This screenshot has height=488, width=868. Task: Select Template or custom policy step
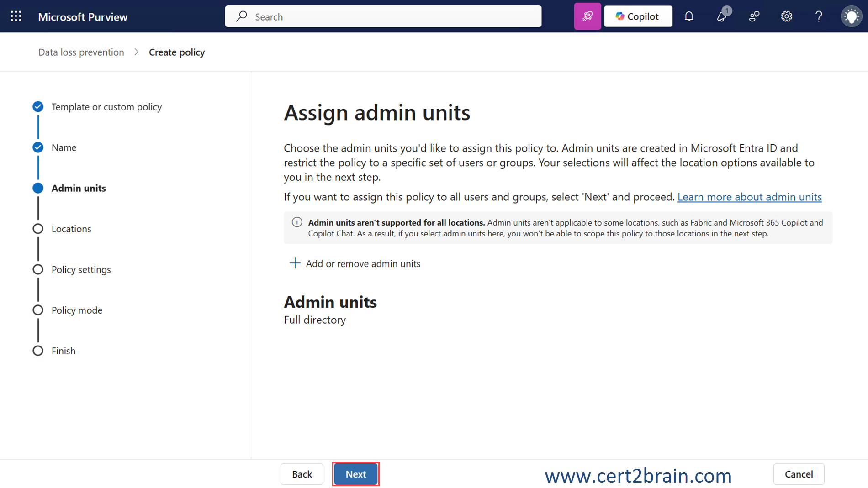(x=106, y=107)
